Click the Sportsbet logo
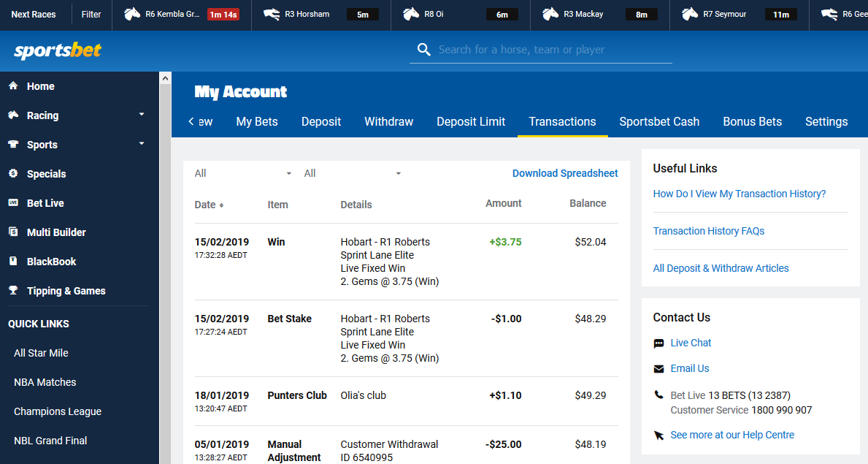 tap(58, 50)
